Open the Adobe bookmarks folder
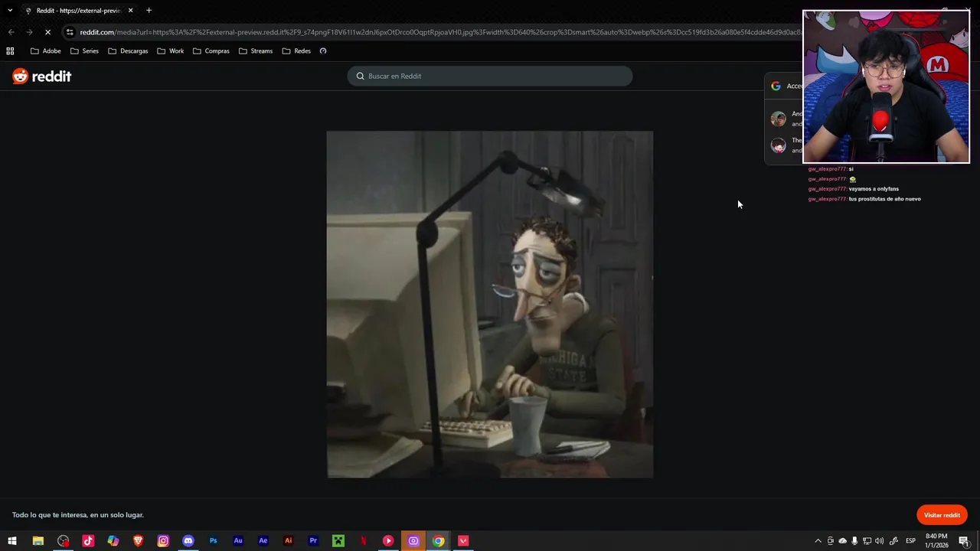The image size is (980, 551). coord(46,51)
